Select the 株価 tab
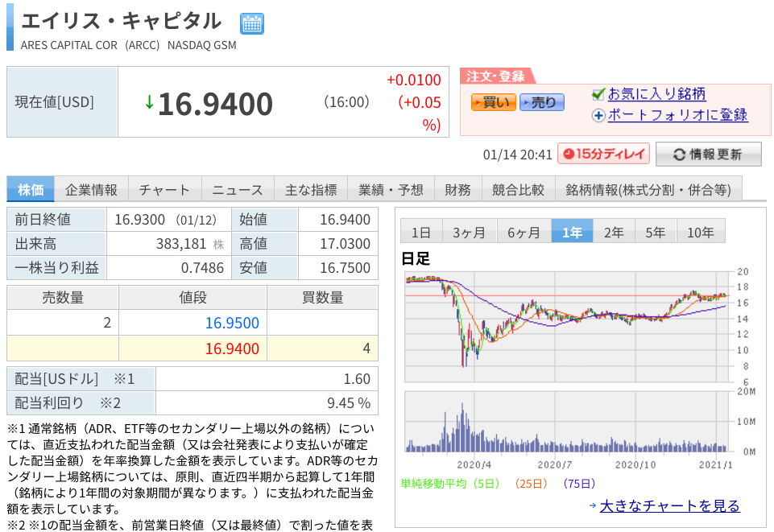Viewport: 774px width, 532px height. click(x=31, y=189)
